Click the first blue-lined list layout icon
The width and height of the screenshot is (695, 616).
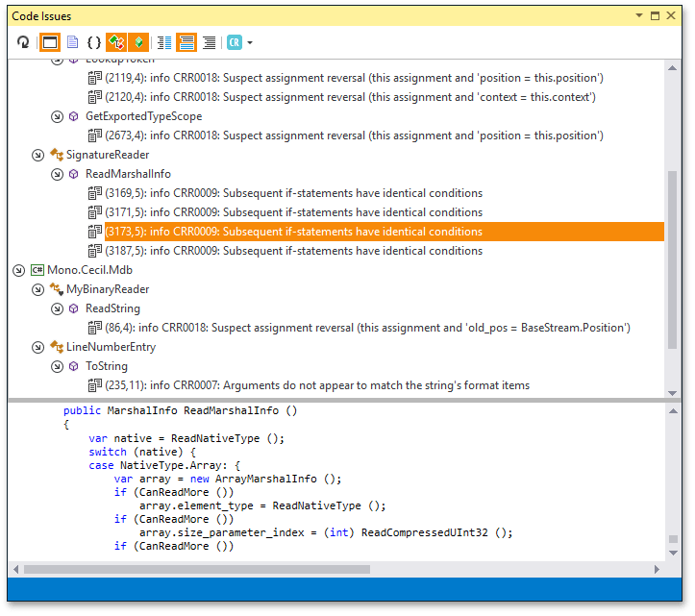[164, 42]
